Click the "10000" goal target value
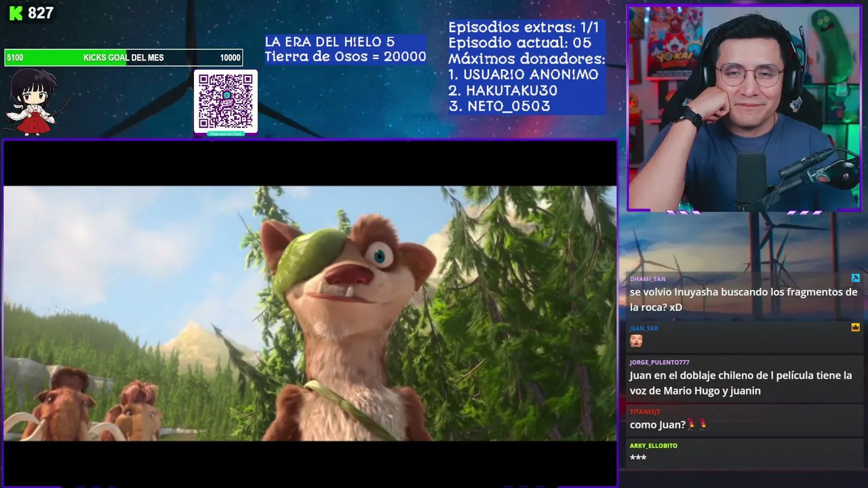The height and width of the screenshot is (488, 868). coord(231,58)
